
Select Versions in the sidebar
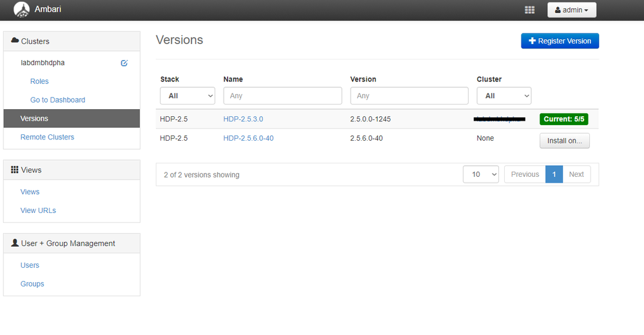pyautogui.click(x=72, y=118)
